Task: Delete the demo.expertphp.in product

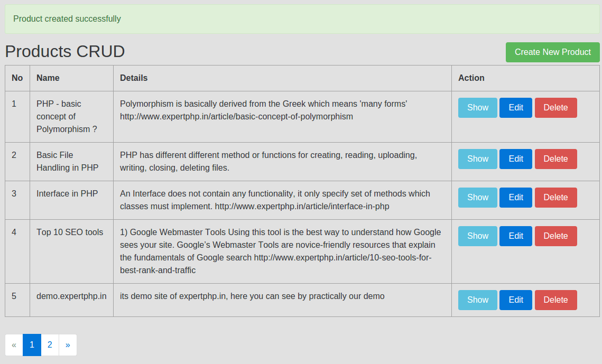Action: 555,300
